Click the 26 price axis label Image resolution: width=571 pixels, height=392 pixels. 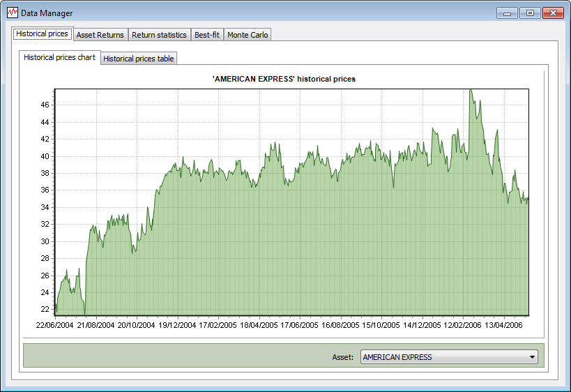tap(45, 276)
